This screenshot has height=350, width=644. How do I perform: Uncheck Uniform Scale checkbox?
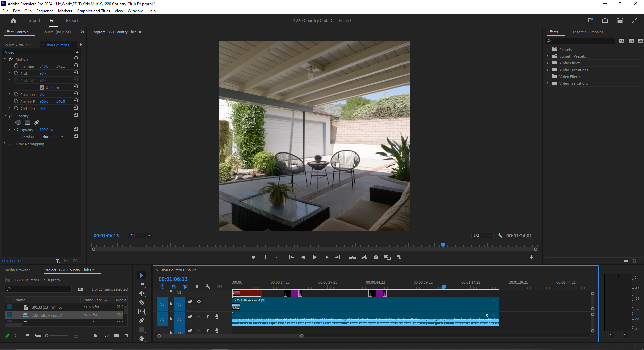click(x=42, y=88)
